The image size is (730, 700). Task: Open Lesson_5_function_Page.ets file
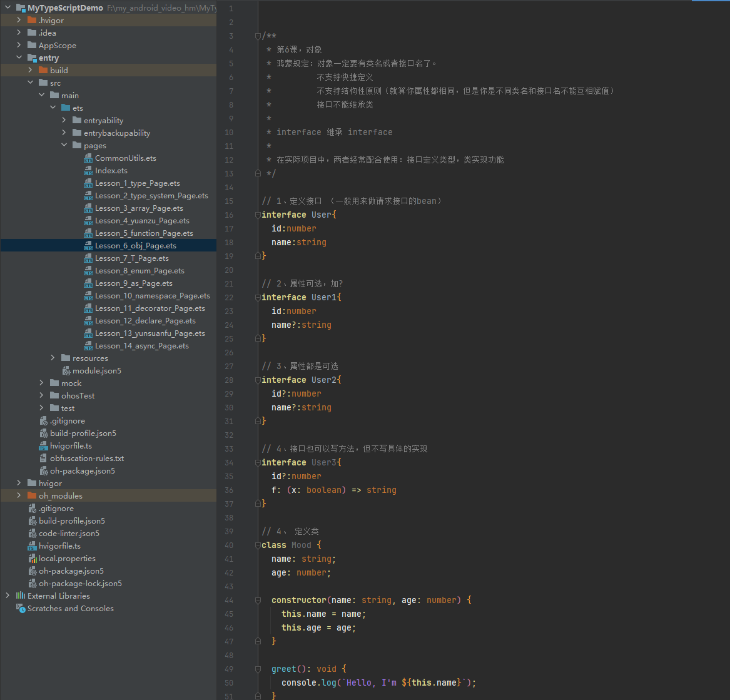[144, 233]
